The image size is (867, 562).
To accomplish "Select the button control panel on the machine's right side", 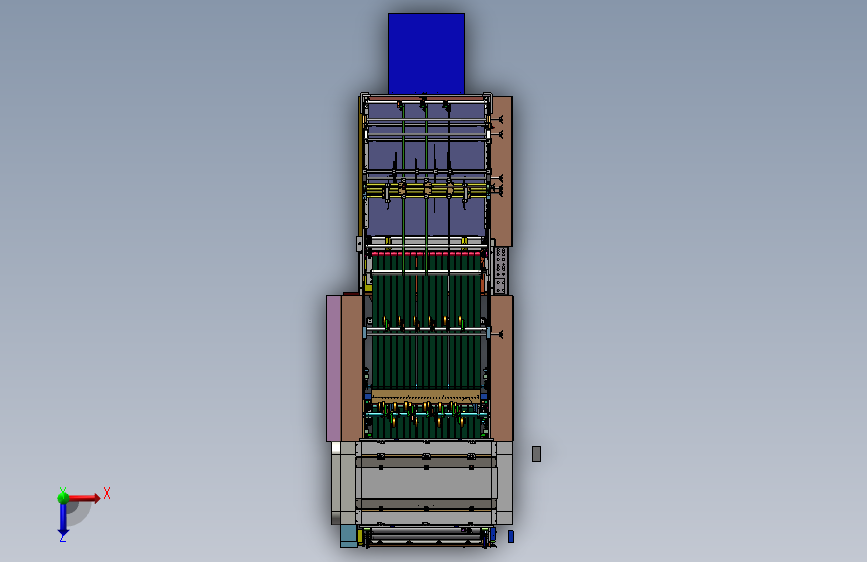I will click(500, 270).
